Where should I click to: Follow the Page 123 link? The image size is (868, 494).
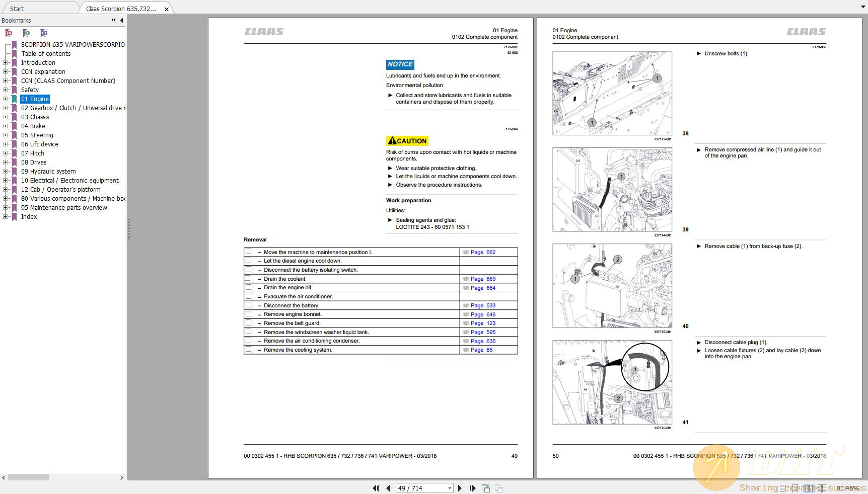pyautogui.click(x=483, y=323)
